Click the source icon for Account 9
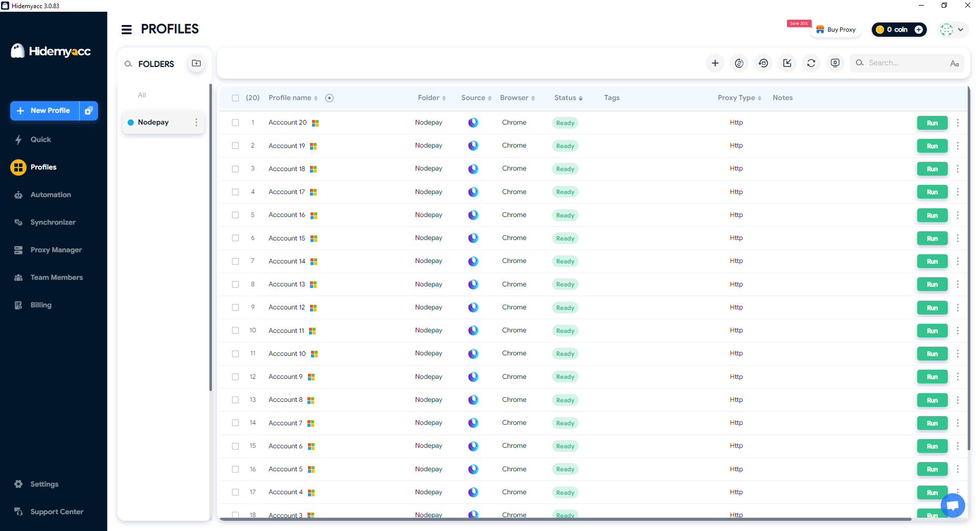The height and width of the screenshot is (531, 980). coord(473,377)
